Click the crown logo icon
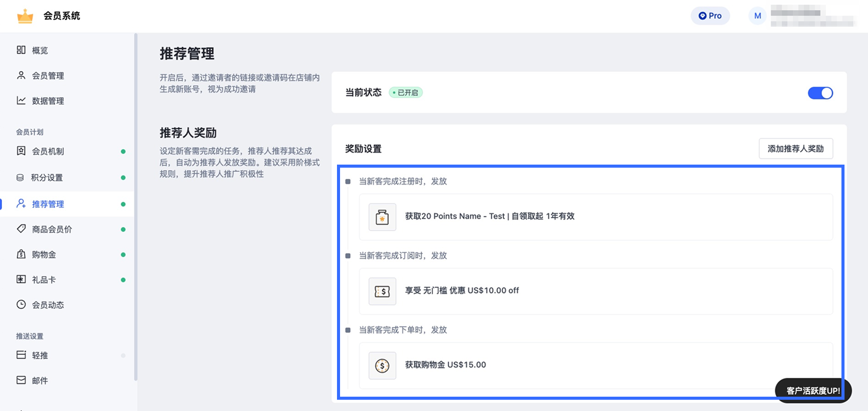Screen dimensions: 868x411 [x=25, y=16]
